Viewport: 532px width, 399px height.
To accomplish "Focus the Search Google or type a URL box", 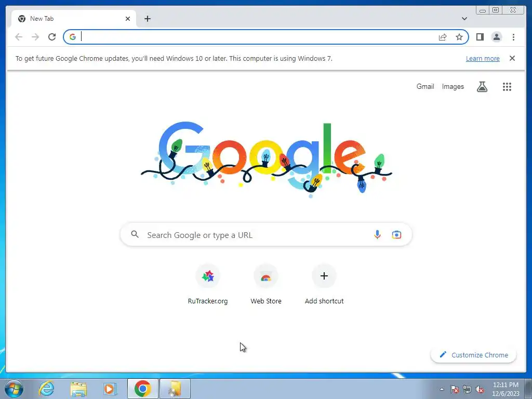I will (266, 234).
